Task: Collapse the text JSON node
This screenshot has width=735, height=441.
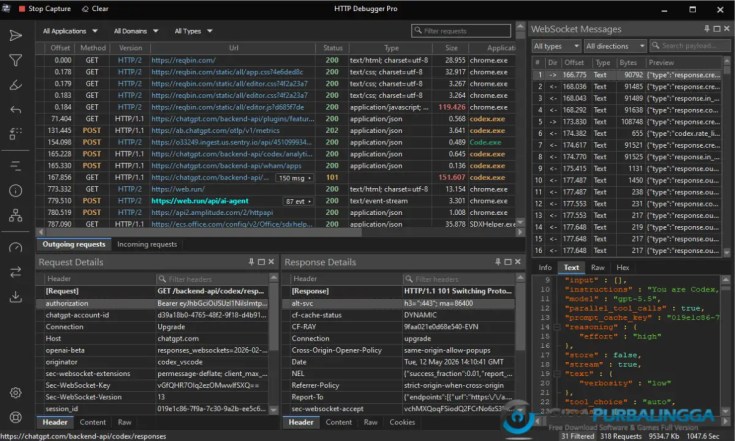Action: pyautogui.click(x=557, y=374)
